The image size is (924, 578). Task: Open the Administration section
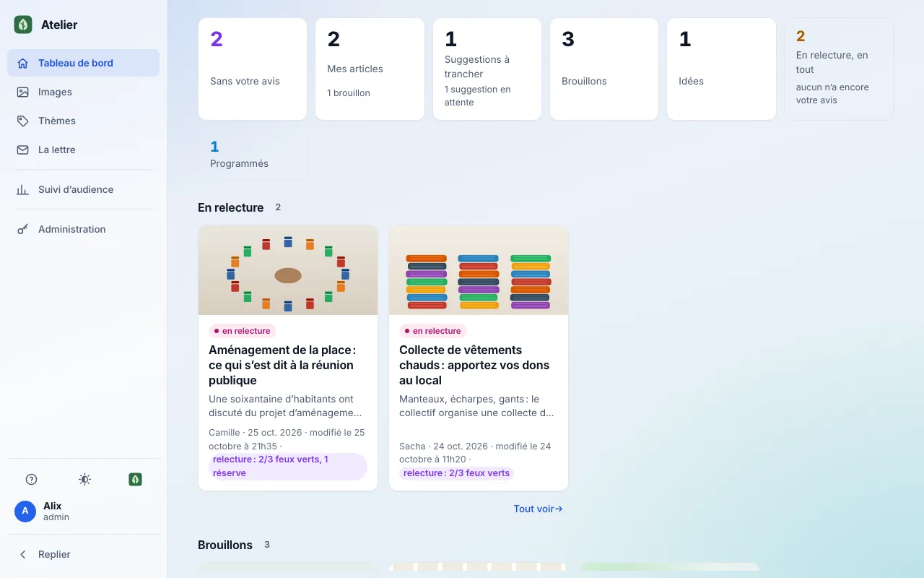pyautogui.click(x=83, y=229)
